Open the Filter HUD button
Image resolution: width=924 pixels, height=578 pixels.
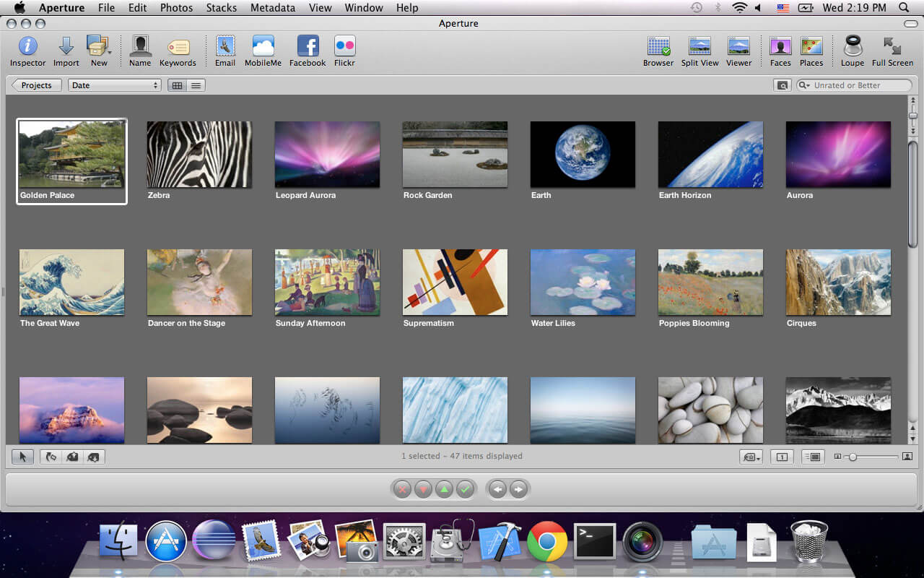(x=782, y=85)
